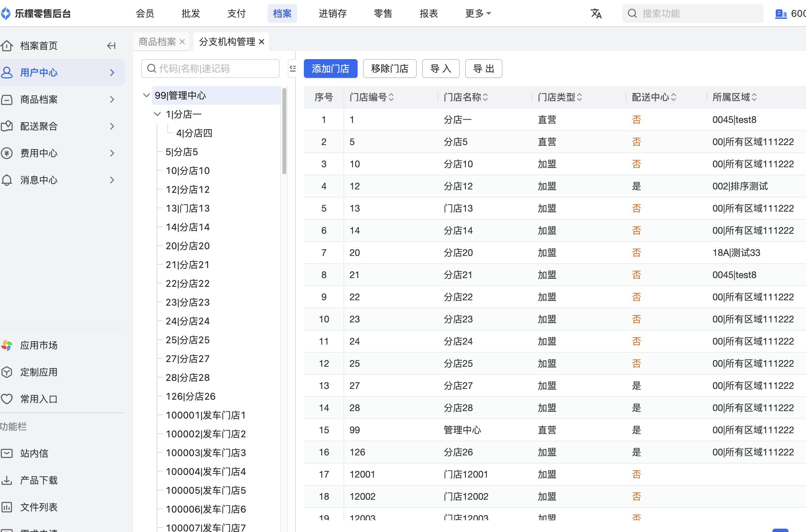The width and height of the screenshot is (806, 532).
Task: Click the 产品下载 download icon
Action: (x=7, y=480)
